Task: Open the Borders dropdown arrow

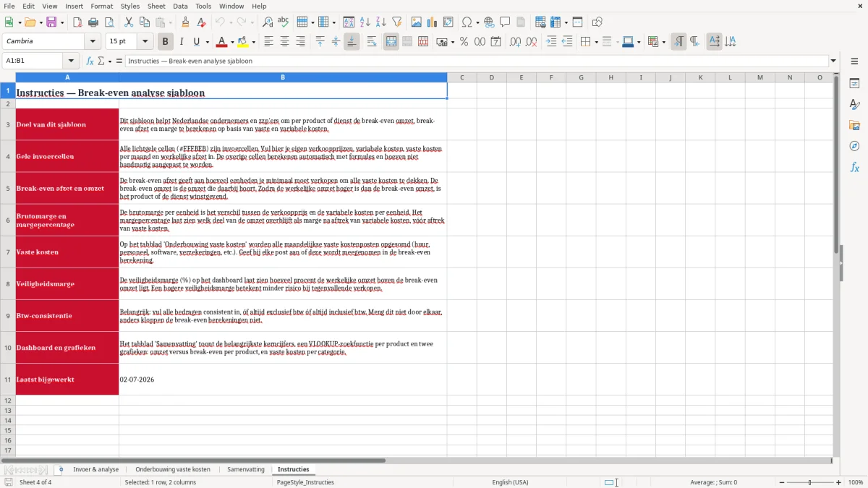Action: coord(595,42)
